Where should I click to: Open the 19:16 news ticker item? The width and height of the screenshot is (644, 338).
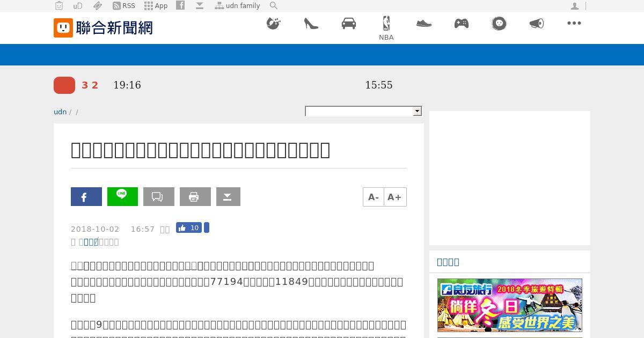click(127, 85)
